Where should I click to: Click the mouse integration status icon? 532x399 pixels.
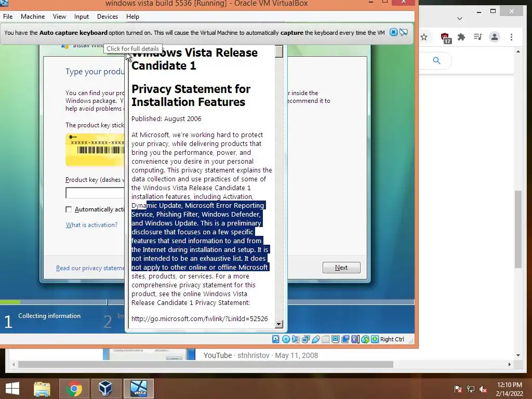click(x=365, y=339)
